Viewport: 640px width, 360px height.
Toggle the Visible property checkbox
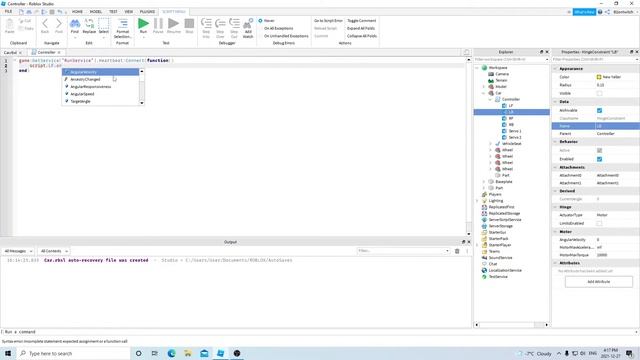pyautogui.click(x=599, y=93)
